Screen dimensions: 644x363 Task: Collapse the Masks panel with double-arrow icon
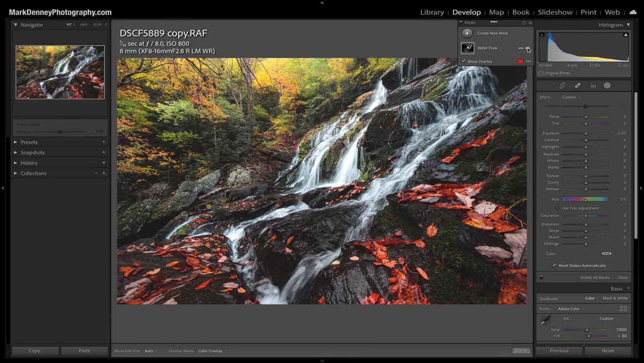[530, 23]
